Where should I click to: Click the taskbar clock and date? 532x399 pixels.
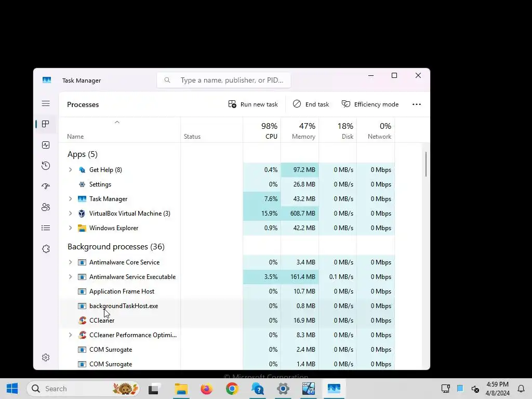pos(497,389)
